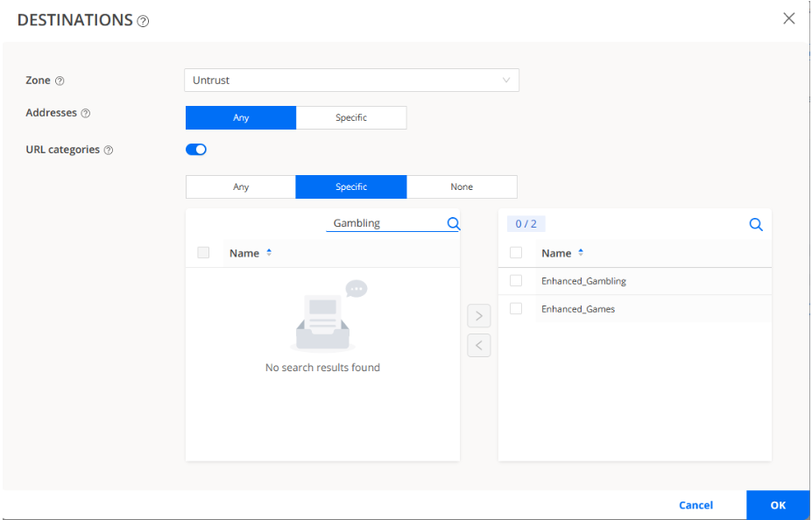
Task: Click the Cancel link
Action: pyautogui.click(x=695, y=505)
